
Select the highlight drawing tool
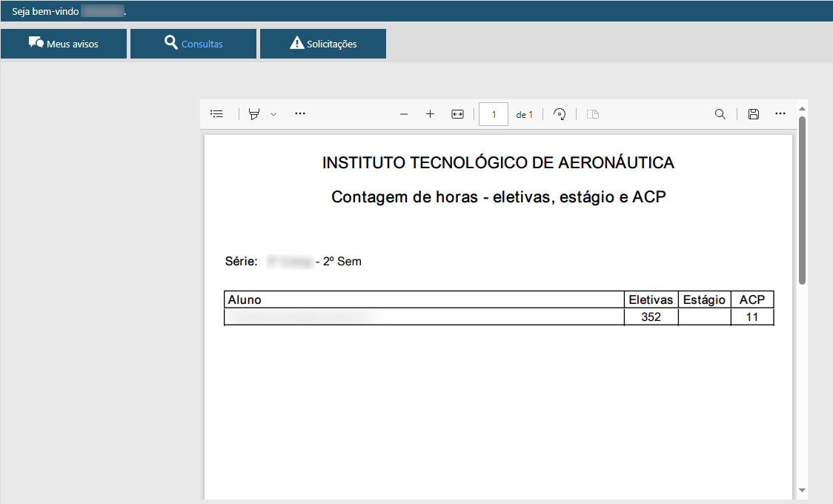(x=254, y=113)
